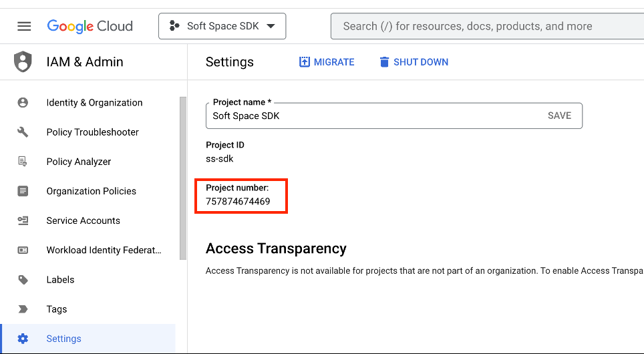Viewport: 644px width, 354px height.
Task: Click the Policy Analyzer document icon
Action: 23,162
